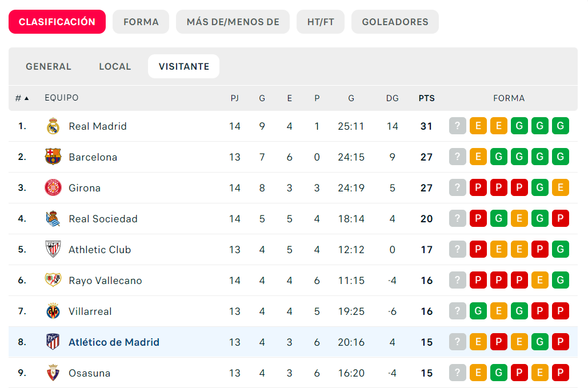Switch to the LOCAL standings view

pyautogui.click(x=115, y=66)
